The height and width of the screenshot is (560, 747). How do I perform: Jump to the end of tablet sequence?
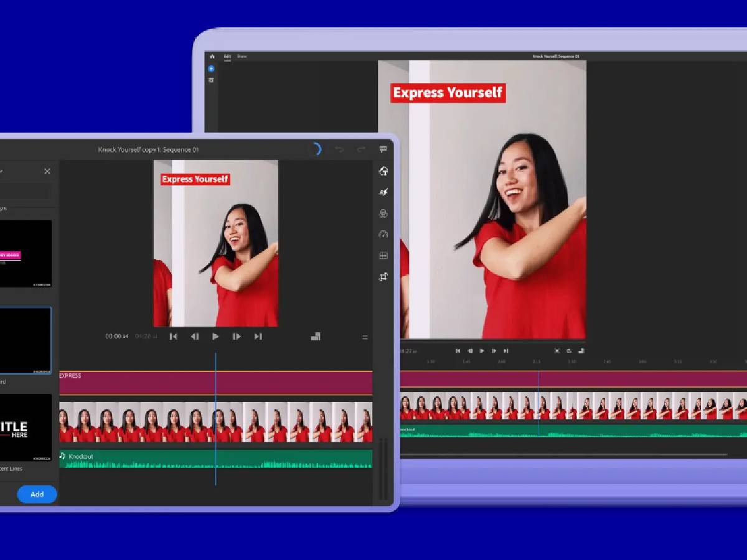click(258, 337)
